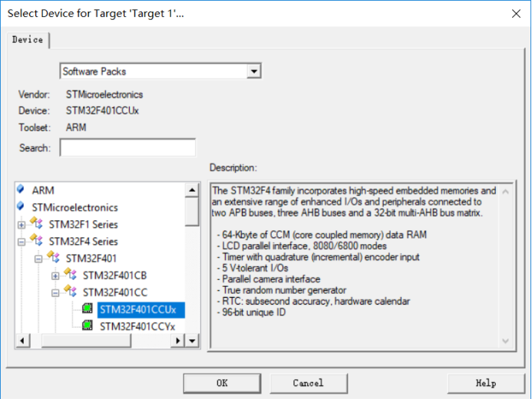Click the Device value STM32F401CCUx
Screen dimensions: 532x399
(x=102, y=110)
